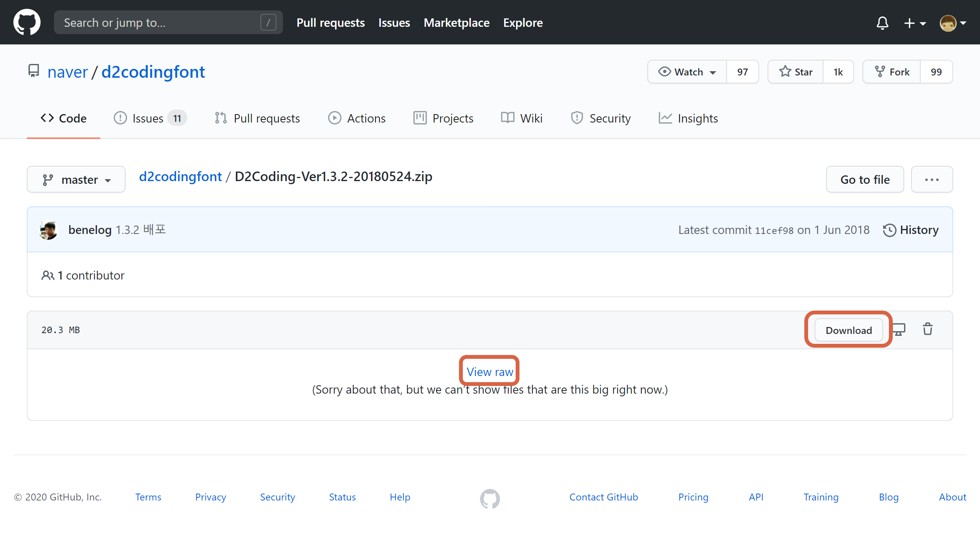Open the benelog author link
Viewport: 980px width, 551px height.
(90, 230)
